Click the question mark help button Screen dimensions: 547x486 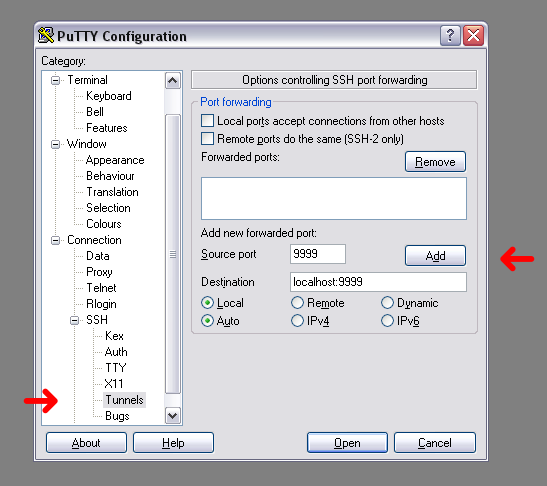pyautogui.click(x=450, y=35)
